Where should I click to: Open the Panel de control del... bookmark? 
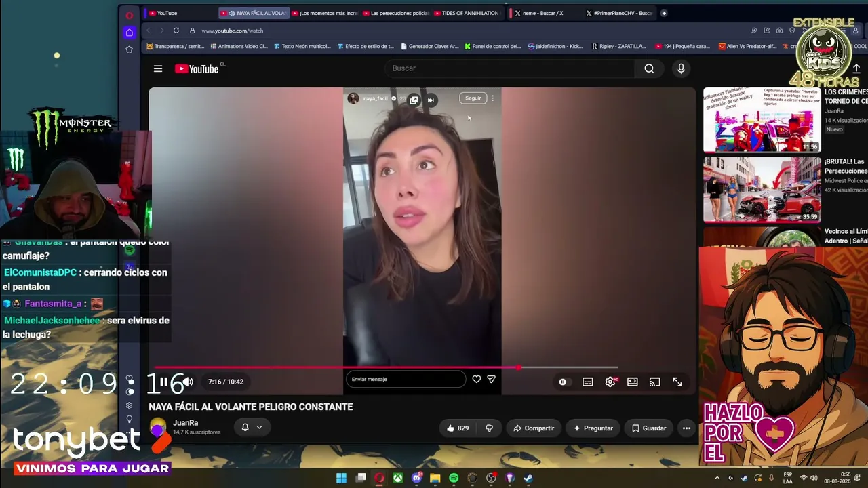click(x=492, y=47)
